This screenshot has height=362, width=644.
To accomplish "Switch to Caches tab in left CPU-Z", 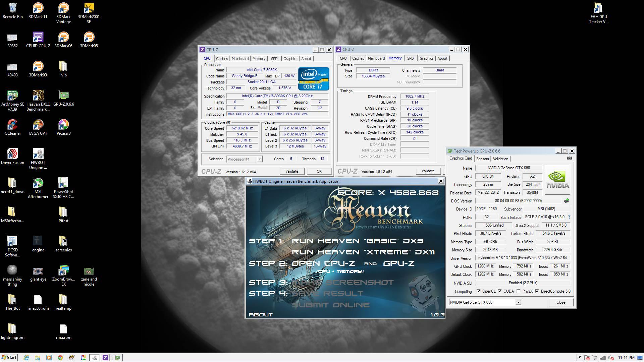I will [222, 59].
